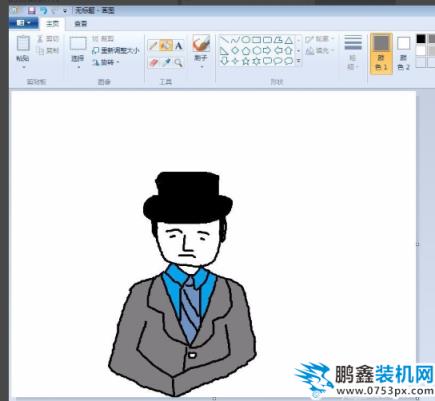Select the Magnifier tool
Screen dimensions: 435x401
point(179,62)
